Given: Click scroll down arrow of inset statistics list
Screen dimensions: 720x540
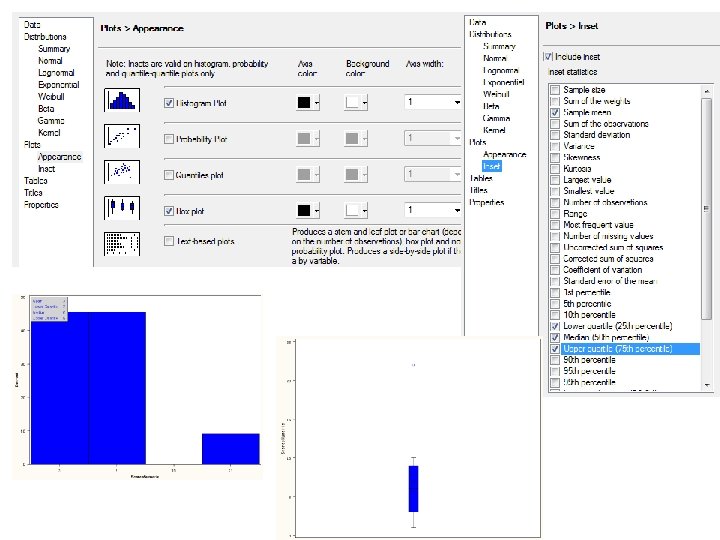Looking at the screenshot, I should pyautogui.click(x=707, y=385).
